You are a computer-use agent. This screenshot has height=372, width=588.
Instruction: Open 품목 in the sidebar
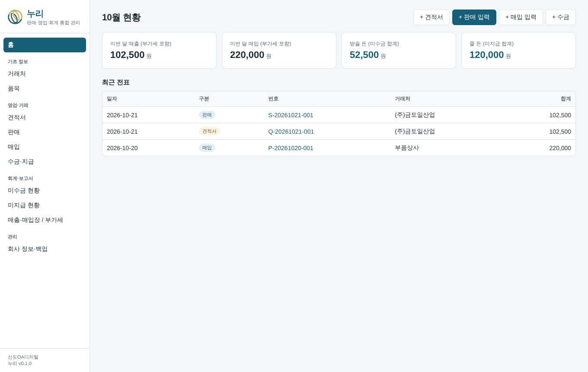click(45, 89)
